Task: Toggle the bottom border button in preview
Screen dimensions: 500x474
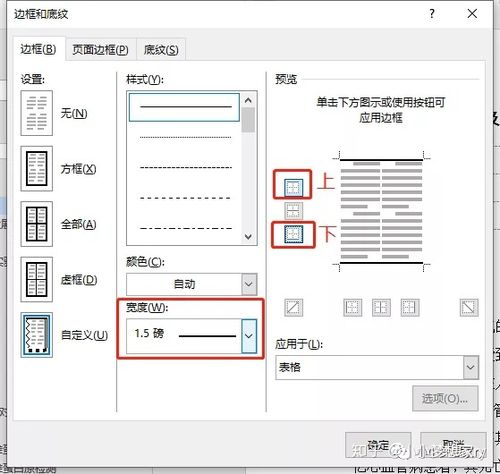Action: pyautogui.click(x=294, y=234)
